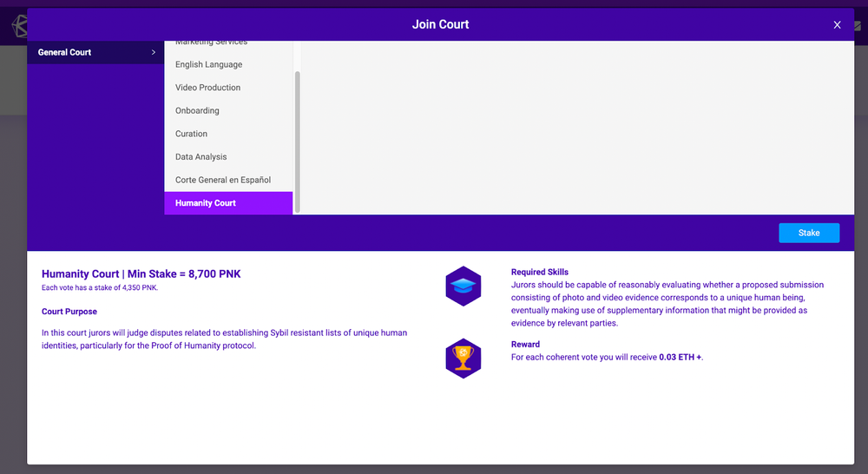The height and width of the screenshot is (474, 868).
Task: Click the trophy Reward icon
Action: (x=464, y=359)
